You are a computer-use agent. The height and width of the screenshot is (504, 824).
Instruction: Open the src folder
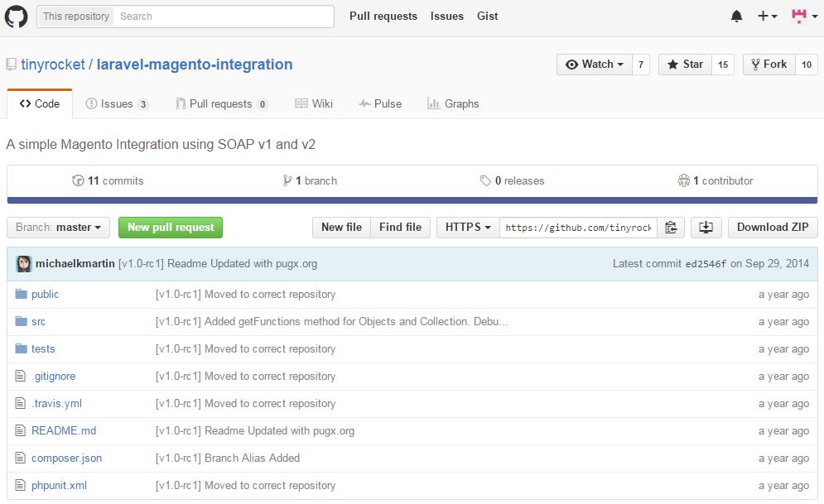click(x=38, y=322)
